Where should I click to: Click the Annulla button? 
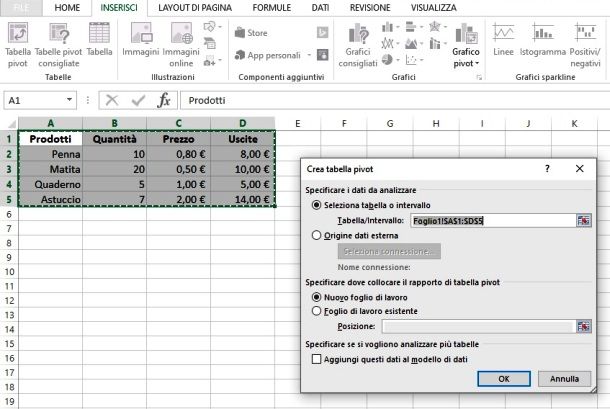point(564,379)
